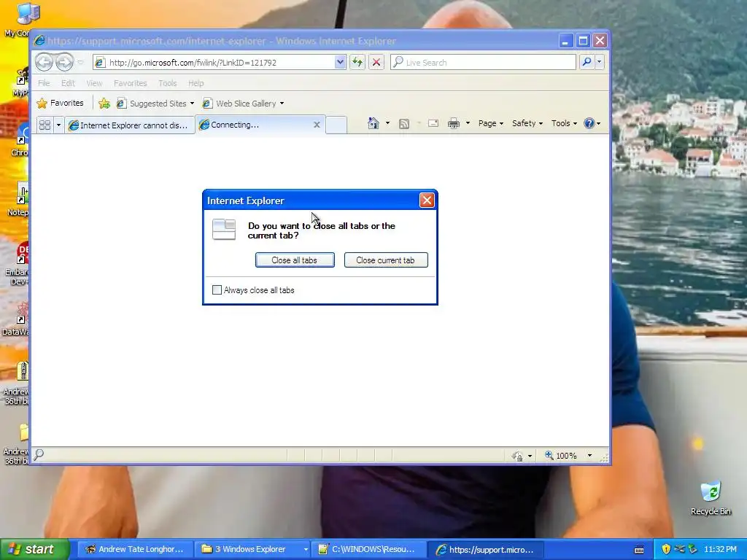
Task: Open the Favorites menu in menu bar
Action: pyautogui.click(x=130, y=83)
